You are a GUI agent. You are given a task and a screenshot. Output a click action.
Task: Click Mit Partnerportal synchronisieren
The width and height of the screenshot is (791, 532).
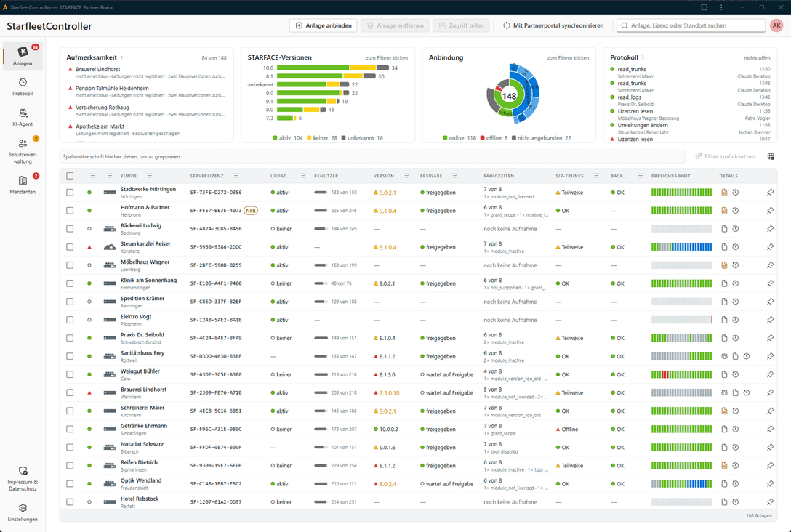click(553, 25)
